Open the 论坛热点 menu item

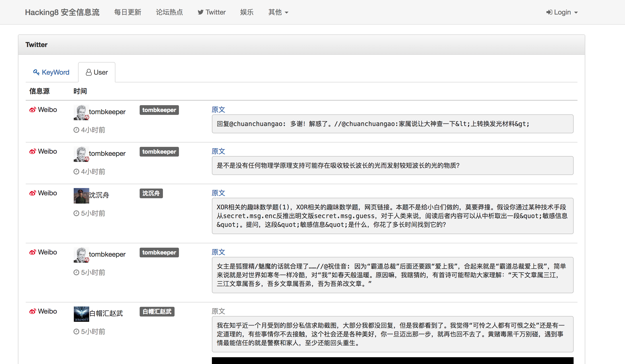169,12
